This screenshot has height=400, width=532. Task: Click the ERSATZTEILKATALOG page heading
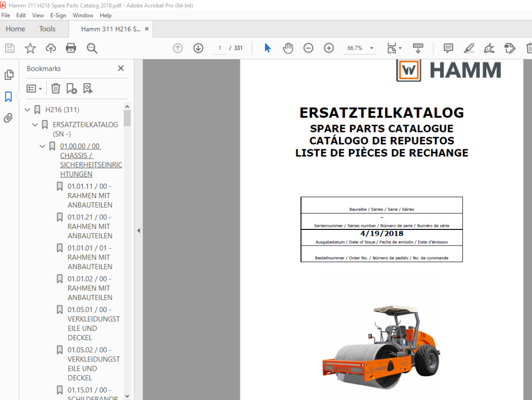pos(382,113)
